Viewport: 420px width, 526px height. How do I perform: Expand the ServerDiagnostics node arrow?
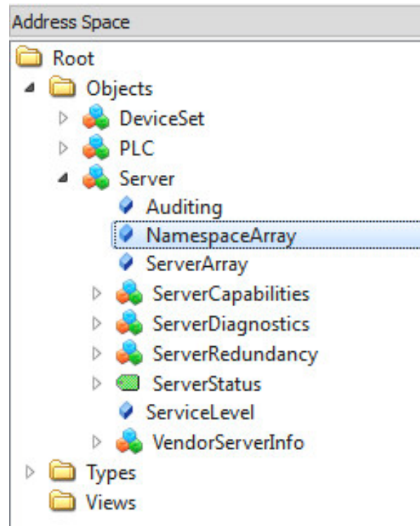click(97, 323)
